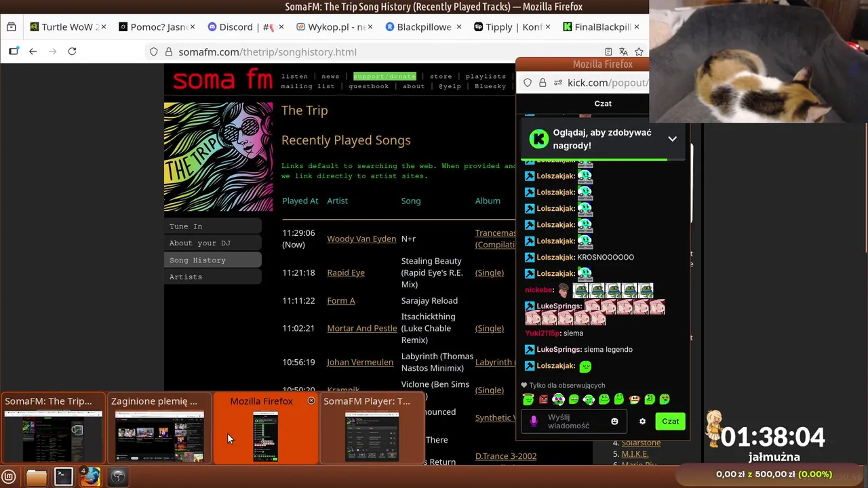
Task: Select 'Artists' in sidebar
Action: (x=213, y=277)
